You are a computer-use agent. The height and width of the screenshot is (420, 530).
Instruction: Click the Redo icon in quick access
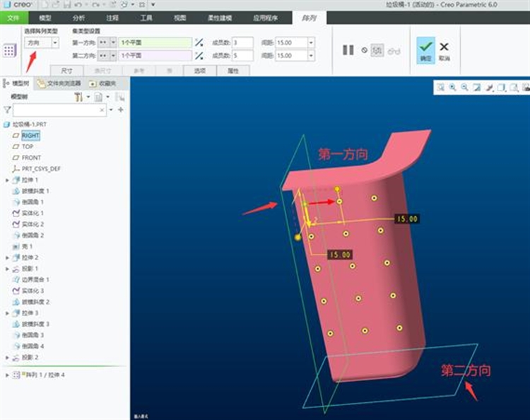click(x=95, y=5)
